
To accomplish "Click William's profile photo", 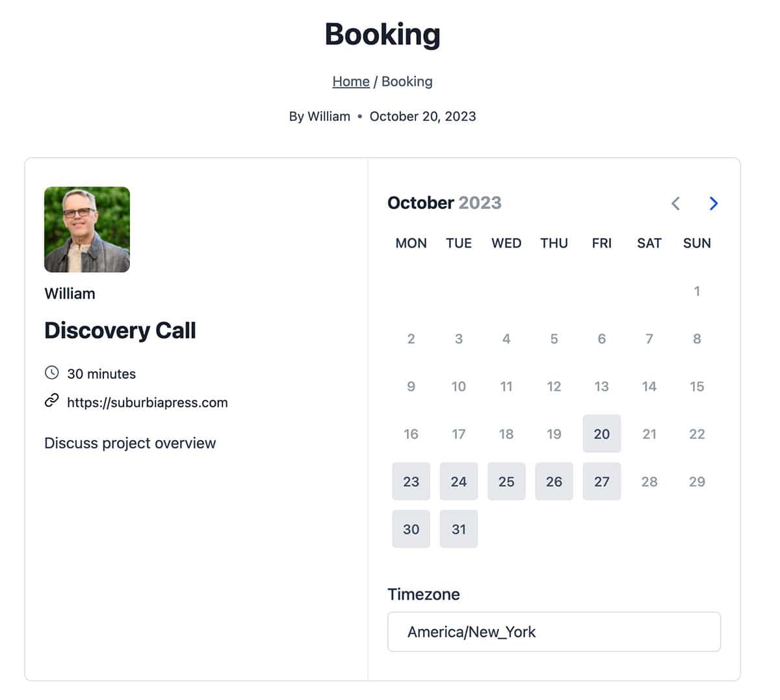I will [x=87, y=229].
